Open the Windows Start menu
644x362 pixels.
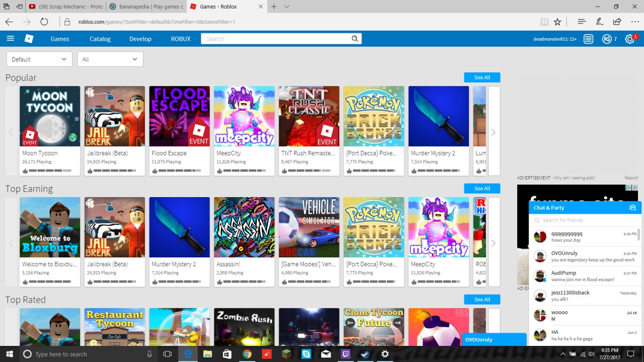pyautogui.click(x=10, y=354)
